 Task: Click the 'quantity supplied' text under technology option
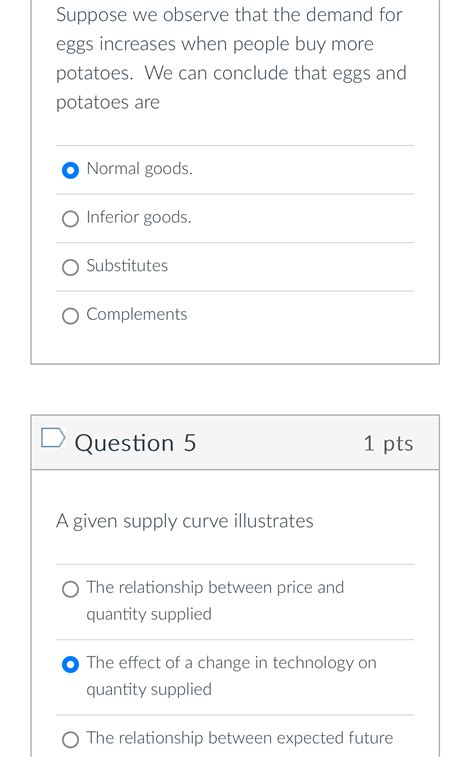(149, 689)
